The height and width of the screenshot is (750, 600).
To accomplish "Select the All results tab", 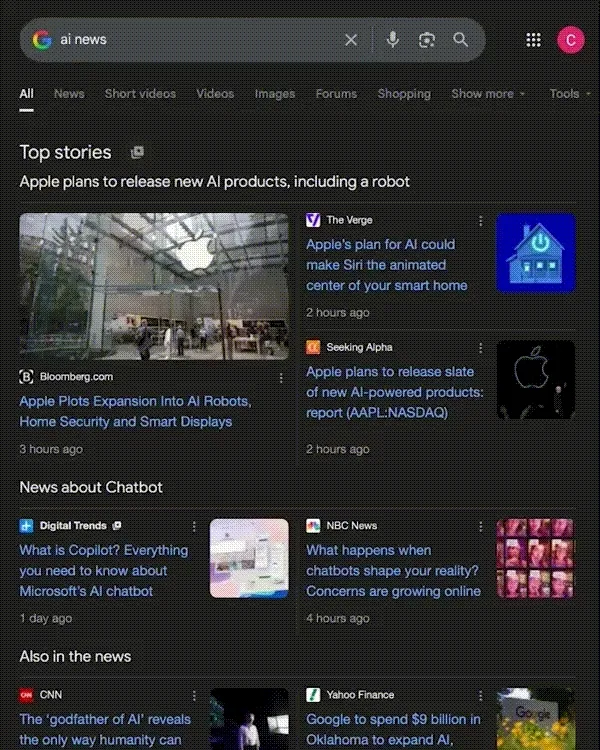I will pos(26,94).
